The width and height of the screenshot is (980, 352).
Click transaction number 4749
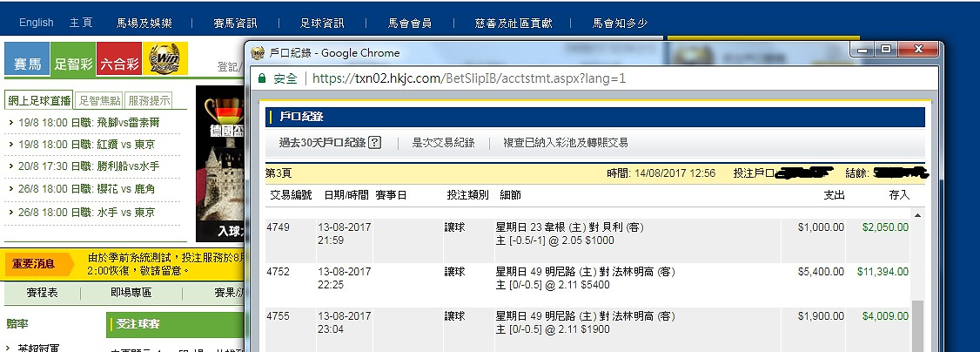click(279, 227)
